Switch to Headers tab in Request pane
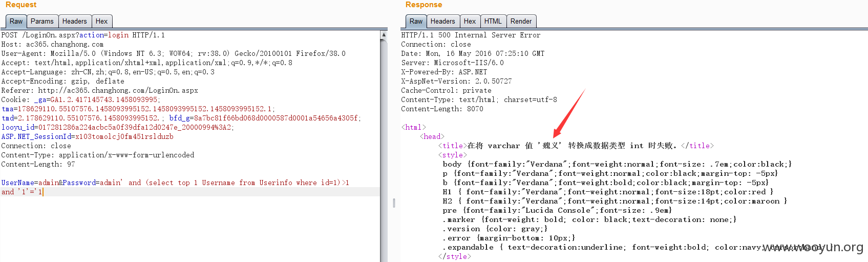The height and width of the screenshot is (262, 868). [75, 21]
